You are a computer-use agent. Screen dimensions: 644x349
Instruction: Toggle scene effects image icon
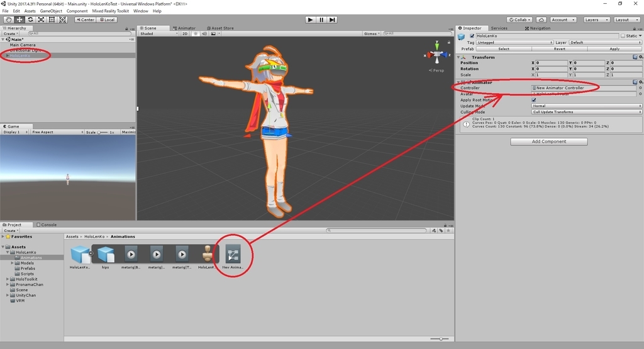point(213,34)
